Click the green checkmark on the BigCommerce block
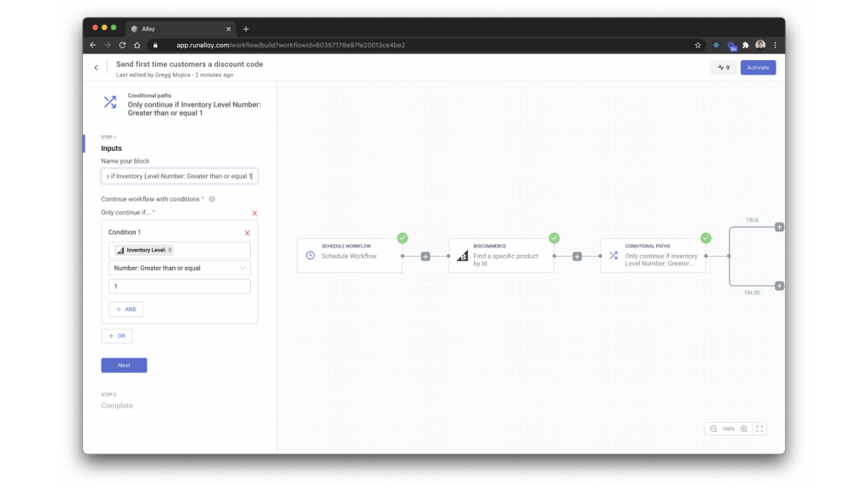Screen dimensions: 868x488 pos(555,238)
